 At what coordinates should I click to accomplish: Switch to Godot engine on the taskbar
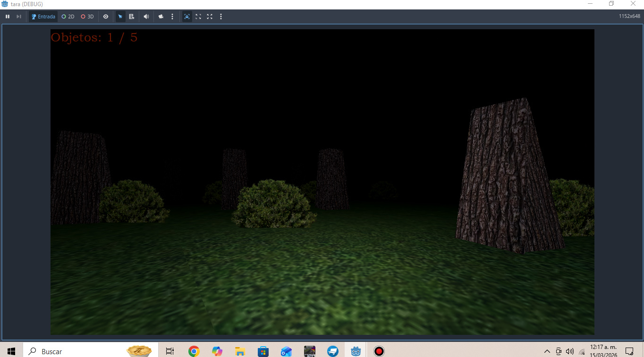(356, 351)
